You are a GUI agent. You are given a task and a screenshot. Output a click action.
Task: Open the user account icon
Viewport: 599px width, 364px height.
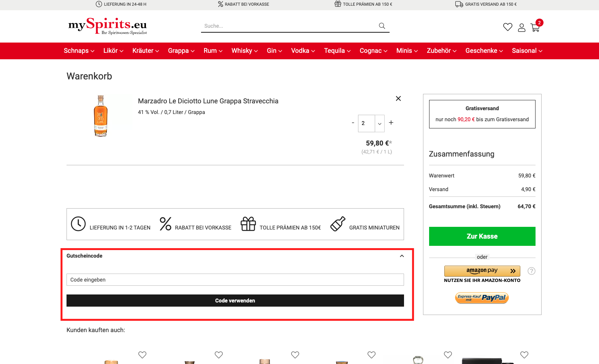click(521, 27)
